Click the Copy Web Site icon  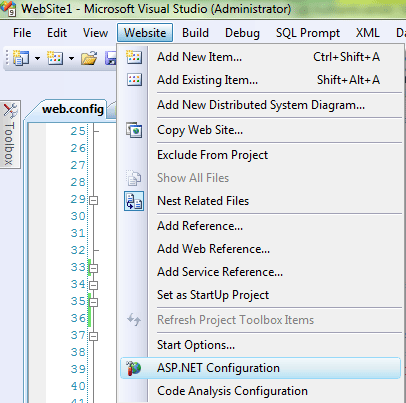pyautogui.click(x=134, y=130)
